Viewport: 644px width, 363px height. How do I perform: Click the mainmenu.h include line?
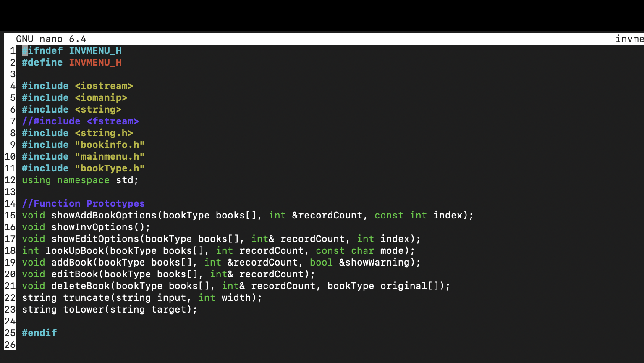84,156
